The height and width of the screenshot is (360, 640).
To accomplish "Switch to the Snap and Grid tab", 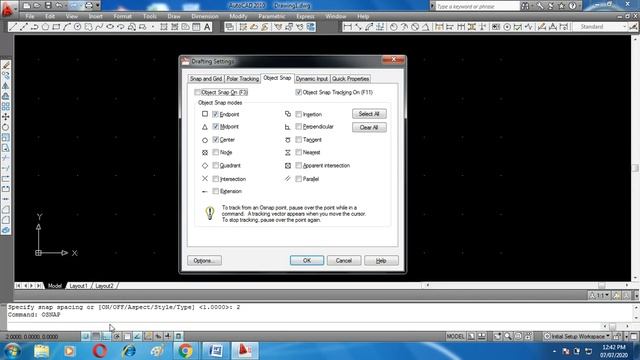I will click(206, 78).
